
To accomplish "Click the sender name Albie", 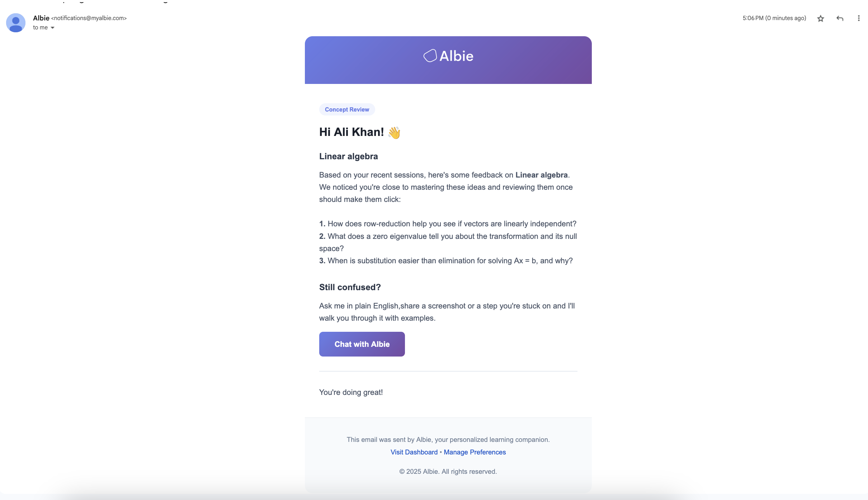I will click(41, 18).
